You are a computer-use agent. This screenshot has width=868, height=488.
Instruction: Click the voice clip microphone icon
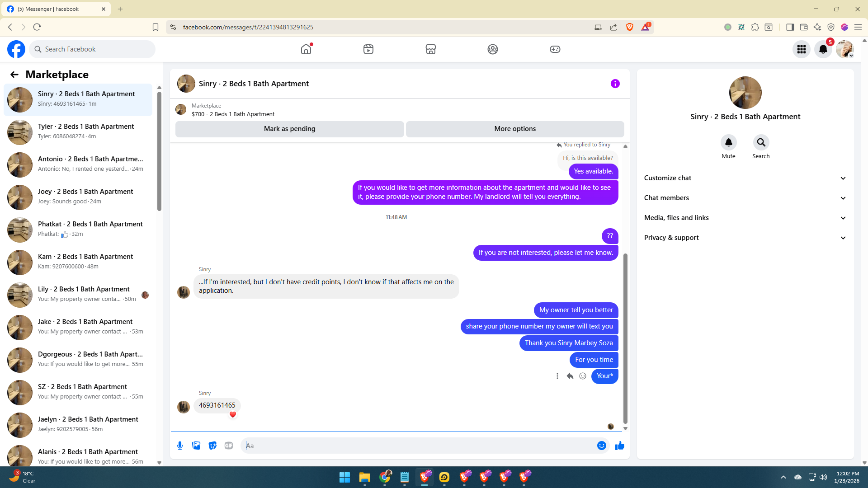180,446
